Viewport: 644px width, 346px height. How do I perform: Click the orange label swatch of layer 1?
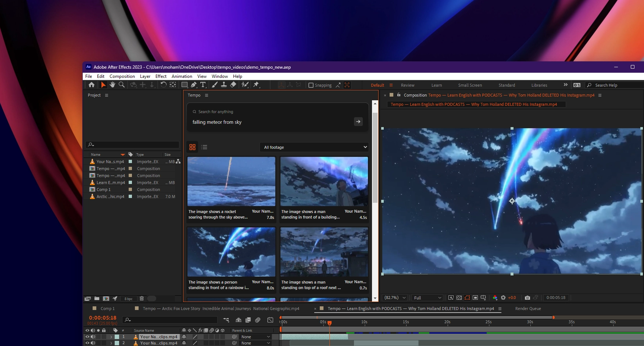(117, 337)
